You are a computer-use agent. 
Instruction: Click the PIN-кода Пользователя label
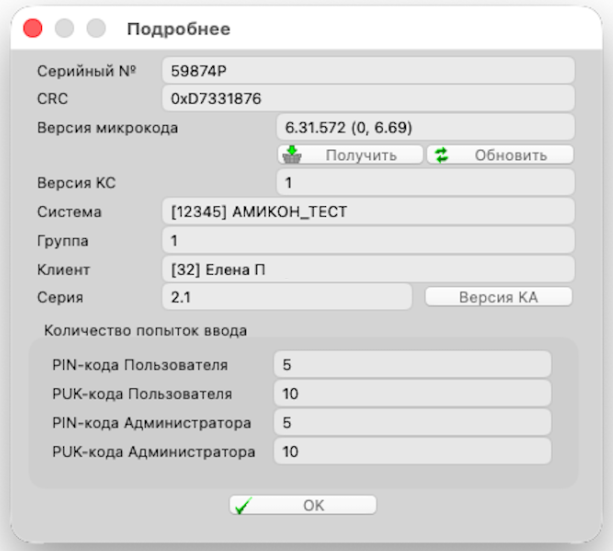140,365
